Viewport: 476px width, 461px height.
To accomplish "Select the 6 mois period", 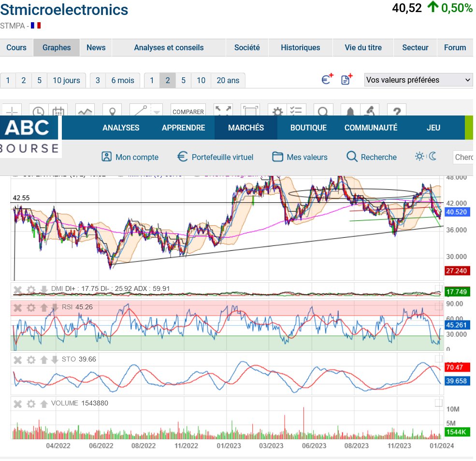I will click(123, 80).
